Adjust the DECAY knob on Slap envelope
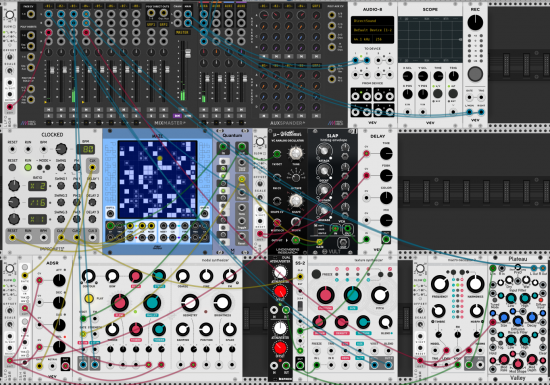This screenshot has width=550, height=385. pos(323,171)
